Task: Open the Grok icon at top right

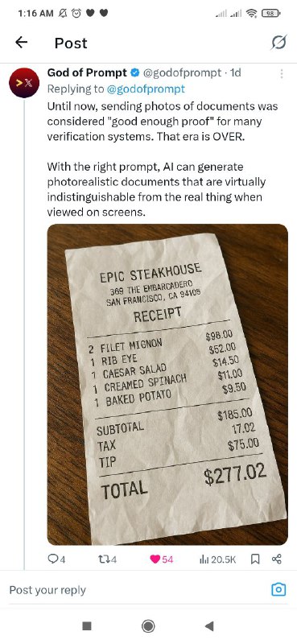Action: pyautogui.click(x=279, y=43)
